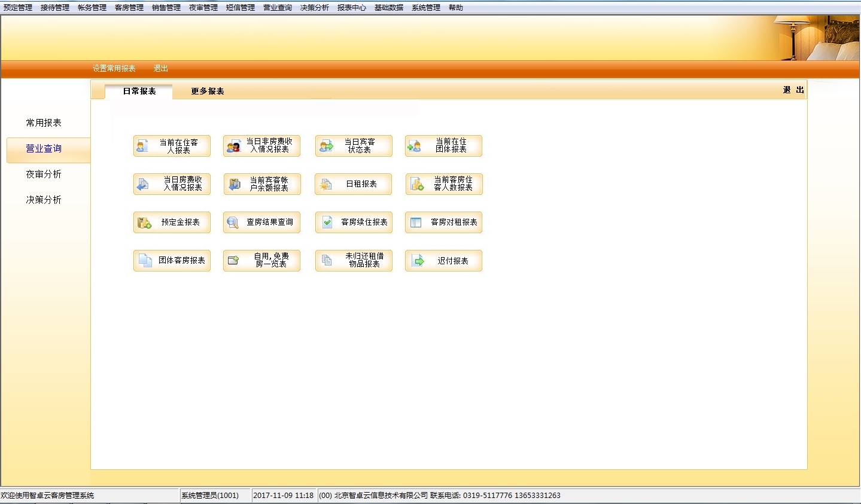Image resolution: width=861 pixels, height=504 pixels.
Task: Select 夜审分析 in the left sidebar
Action: [44, 175]
